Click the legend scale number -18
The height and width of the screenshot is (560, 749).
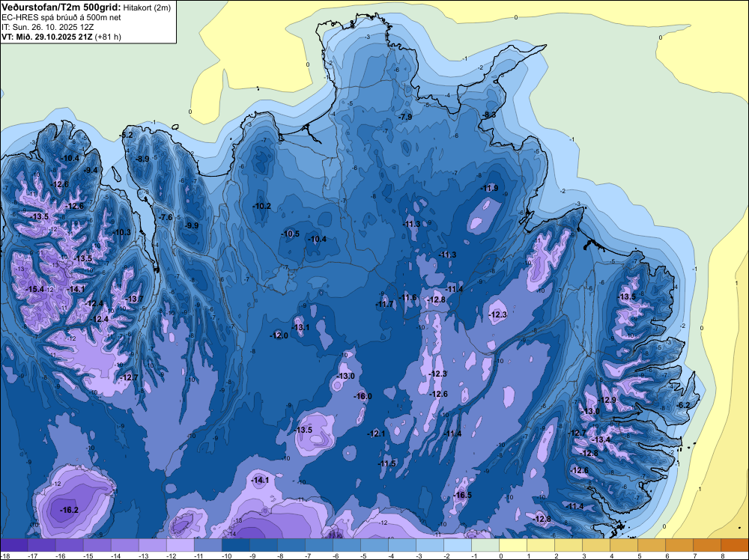(x=4, y=556)
